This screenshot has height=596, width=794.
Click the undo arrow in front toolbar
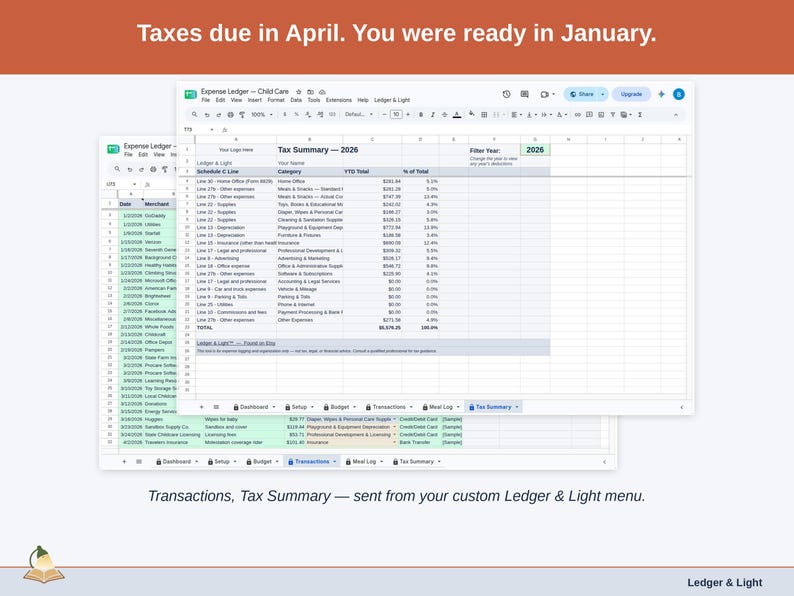tap(207, 115)
